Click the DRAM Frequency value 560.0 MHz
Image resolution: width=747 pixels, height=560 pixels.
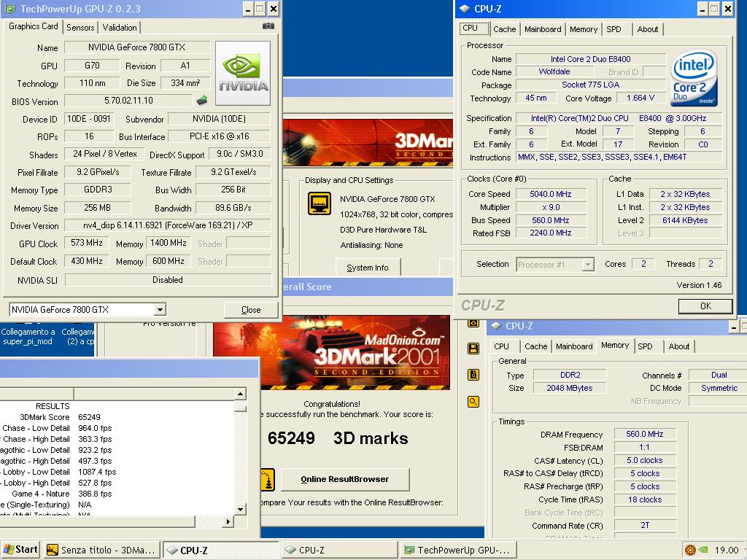pos(645,434)
